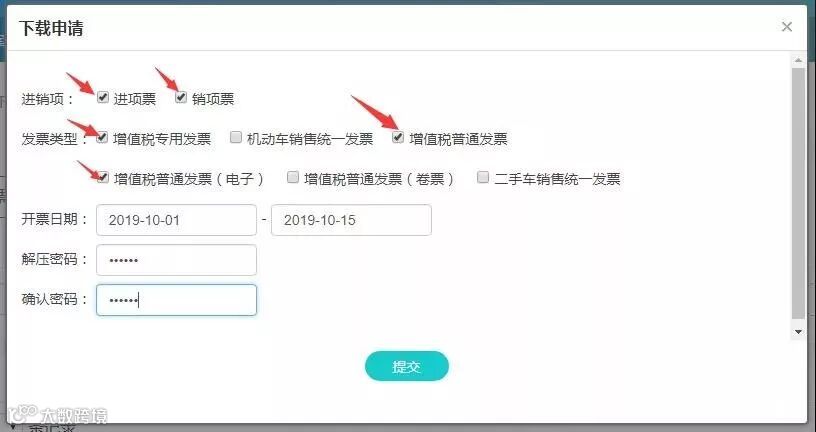Untick the 增值税普通发票 checkbox in the first row
Screen dimensions: 816x432
(398, 137)
